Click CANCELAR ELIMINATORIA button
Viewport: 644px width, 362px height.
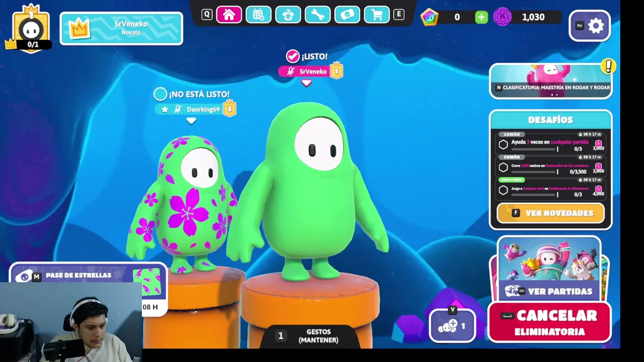pyautogui.click(x=550, y=322)
